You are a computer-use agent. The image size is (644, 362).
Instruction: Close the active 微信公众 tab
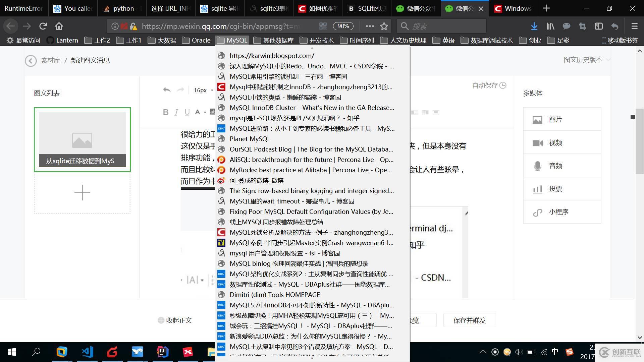tap(481, 9)
